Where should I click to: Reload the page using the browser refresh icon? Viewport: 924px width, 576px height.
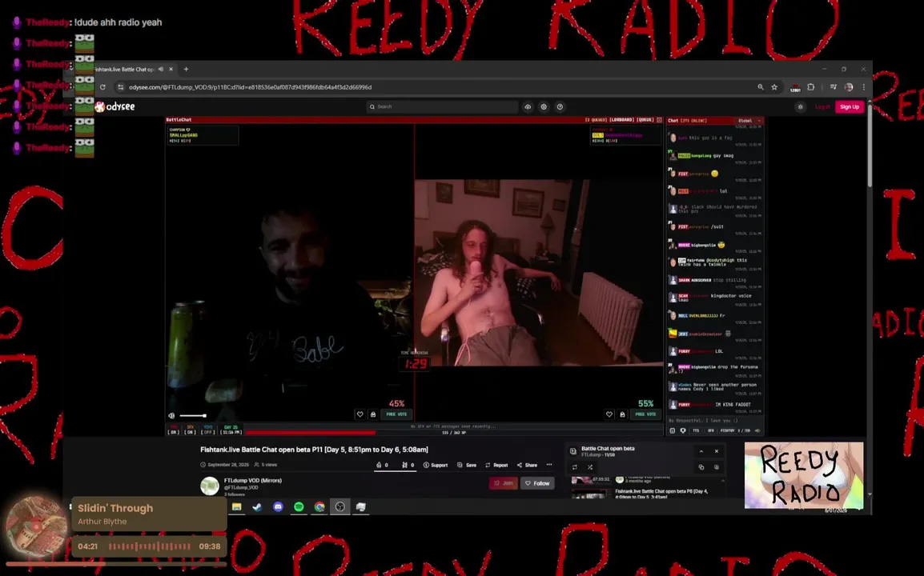(102, 87)
